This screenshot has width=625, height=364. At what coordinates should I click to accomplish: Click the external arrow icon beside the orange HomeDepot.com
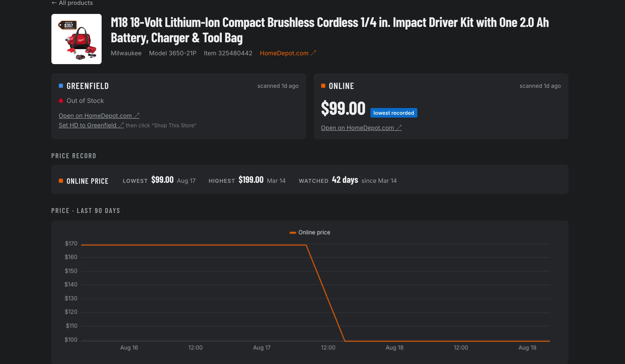point(313,53)
